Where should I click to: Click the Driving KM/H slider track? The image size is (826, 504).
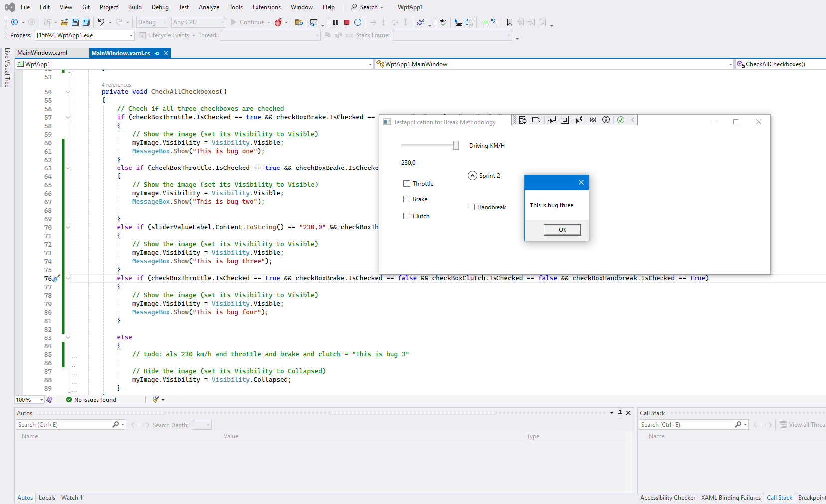click(x=427, y=145)
